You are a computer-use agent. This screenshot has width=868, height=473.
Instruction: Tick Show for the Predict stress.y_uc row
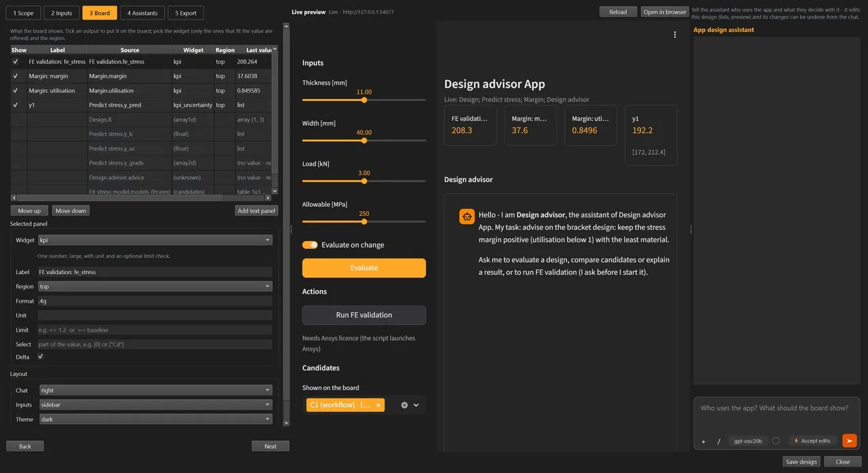[x=15, y=148]
